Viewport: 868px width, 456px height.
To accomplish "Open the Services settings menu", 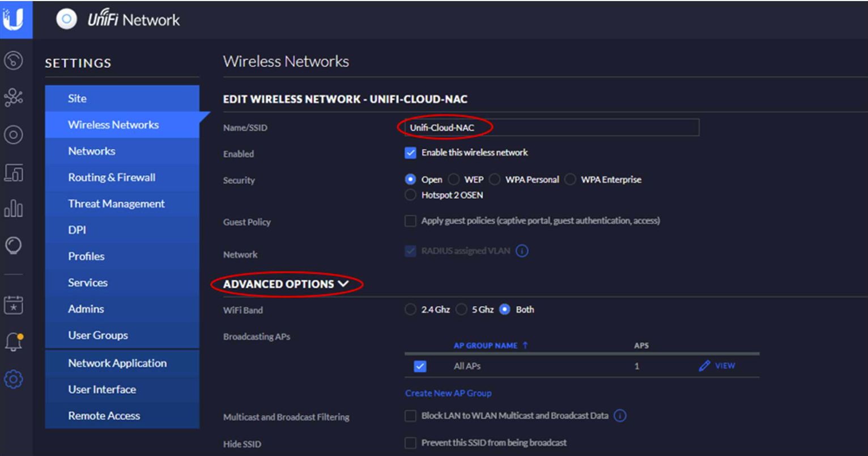I will [x=122, y=282].
